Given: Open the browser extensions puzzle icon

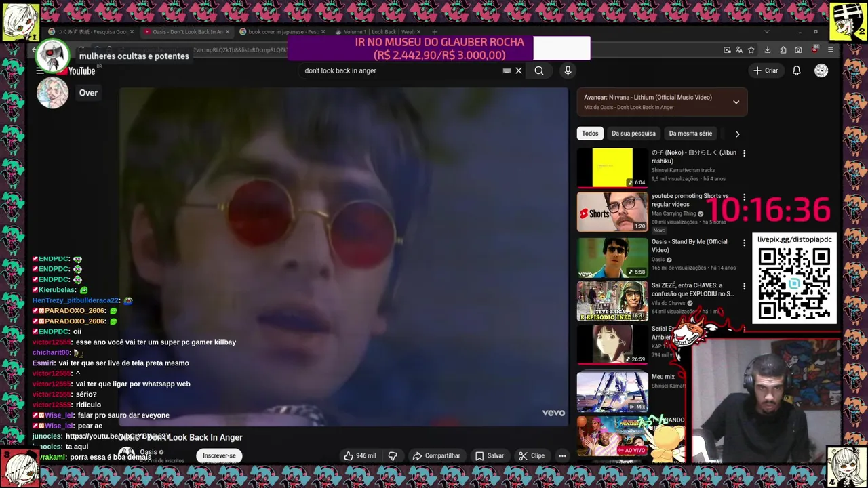Looking at the screenshot, I should point(783,49).
